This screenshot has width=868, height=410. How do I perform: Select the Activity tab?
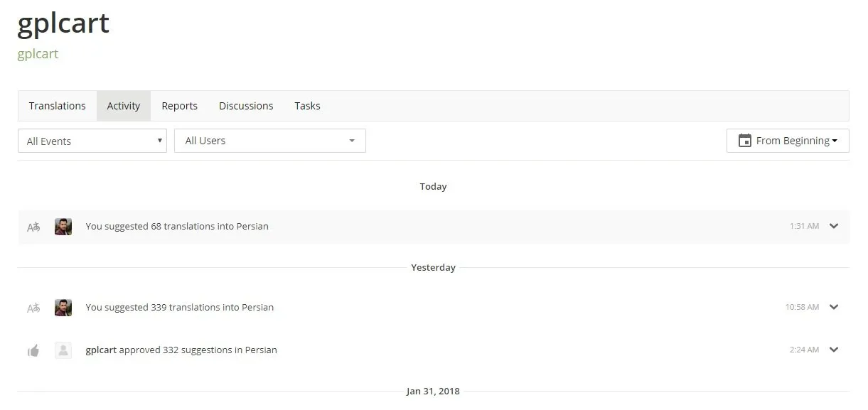coord(124,106)
